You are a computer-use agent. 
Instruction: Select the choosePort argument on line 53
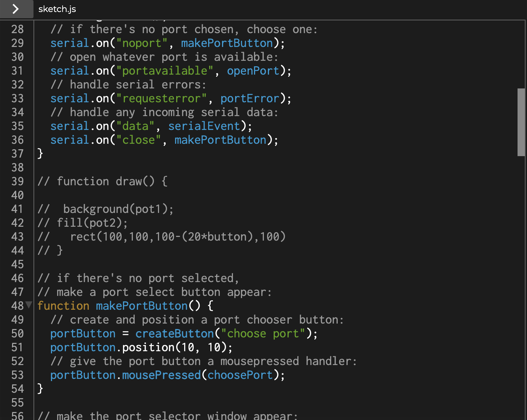(240, 375)
